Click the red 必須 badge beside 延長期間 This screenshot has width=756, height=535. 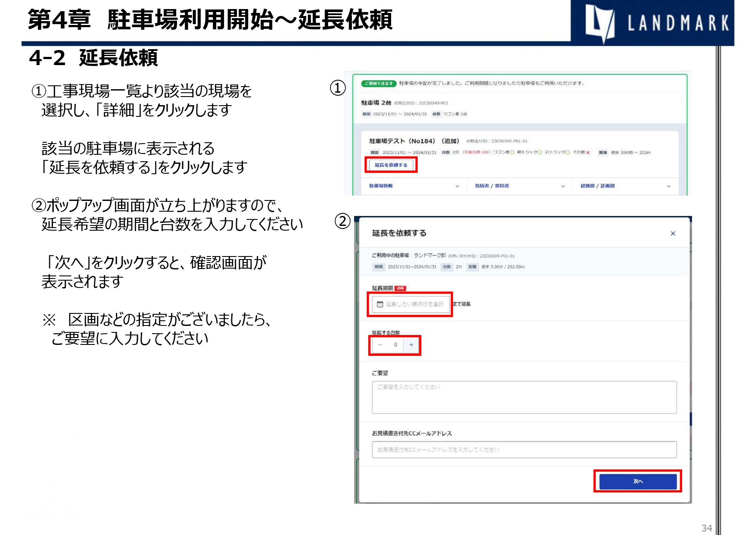point(401,288)
